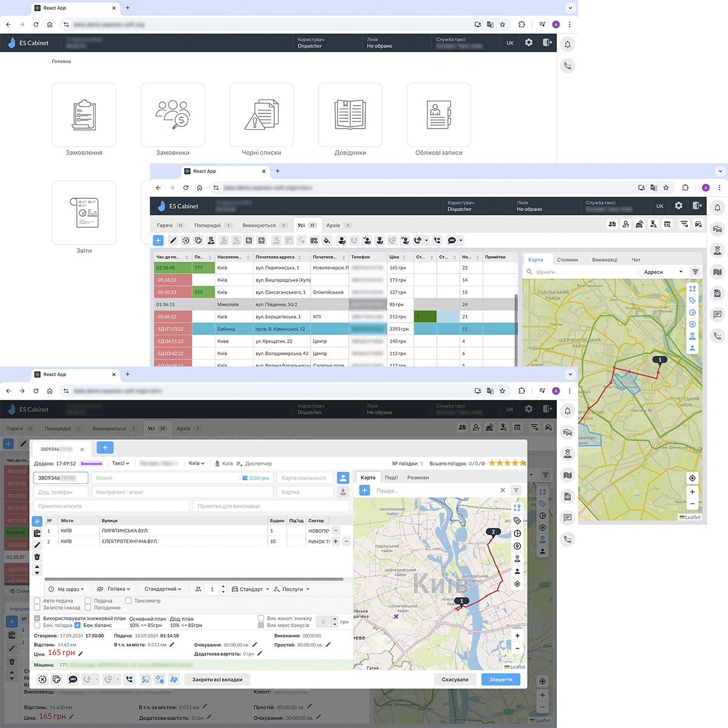Open the settings gear in the top window's header
Viewport: 728px width, 728px height.
tap(528, 42)
